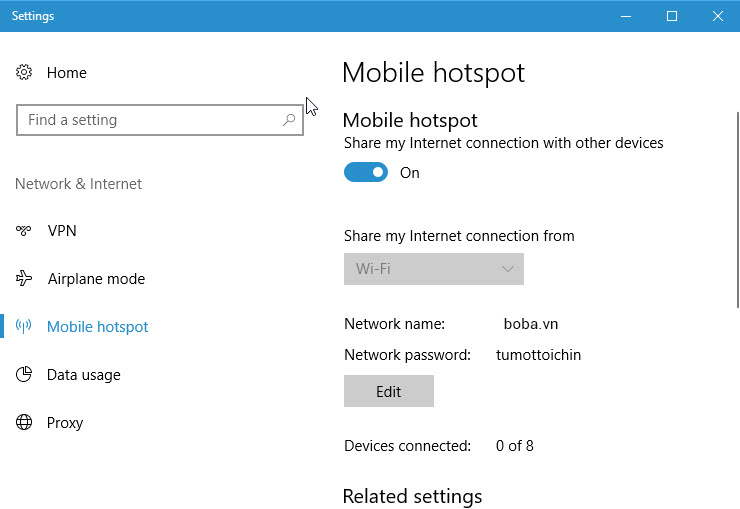
Task: Go back to Settings Home
Action: tap(66, 73)
